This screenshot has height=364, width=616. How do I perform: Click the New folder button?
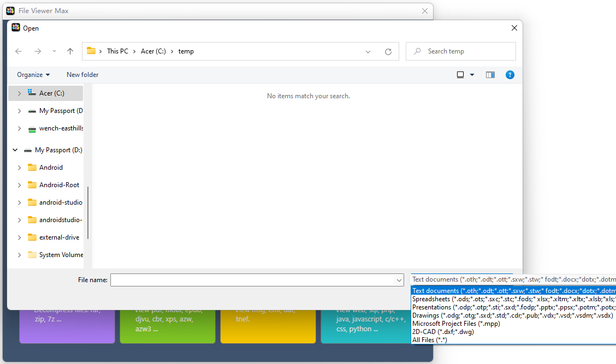tap(82, 74)
